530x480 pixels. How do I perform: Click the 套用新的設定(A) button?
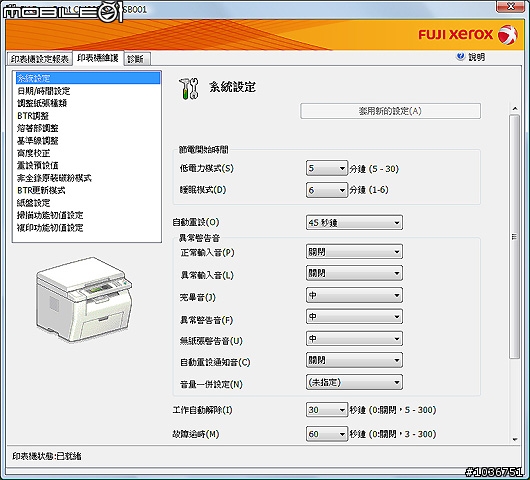[x=390, y=111]
